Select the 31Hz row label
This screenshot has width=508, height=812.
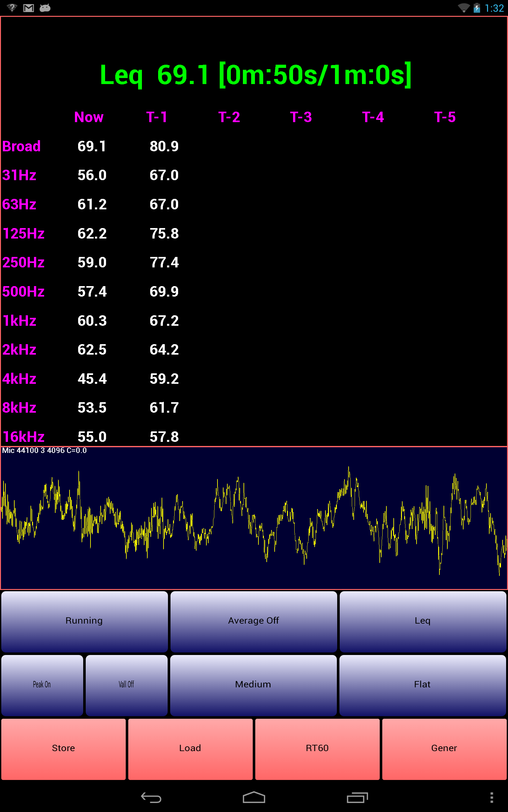click(x=19, y=175)
